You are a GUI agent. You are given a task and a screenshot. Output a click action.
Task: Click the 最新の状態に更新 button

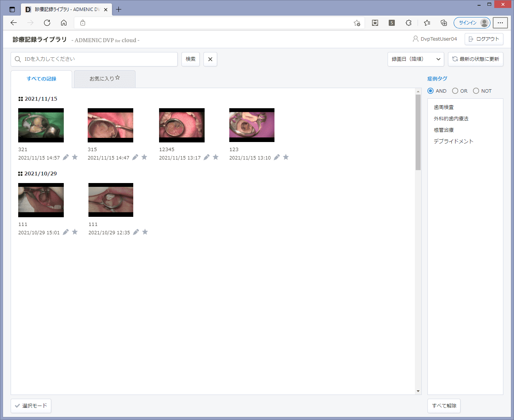pos(475,59)
